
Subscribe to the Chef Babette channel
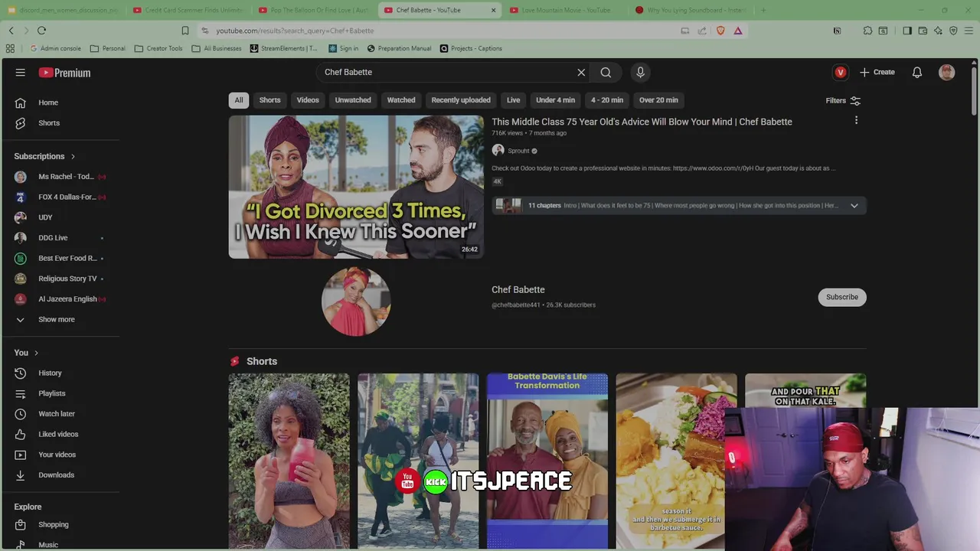(842, 297)
